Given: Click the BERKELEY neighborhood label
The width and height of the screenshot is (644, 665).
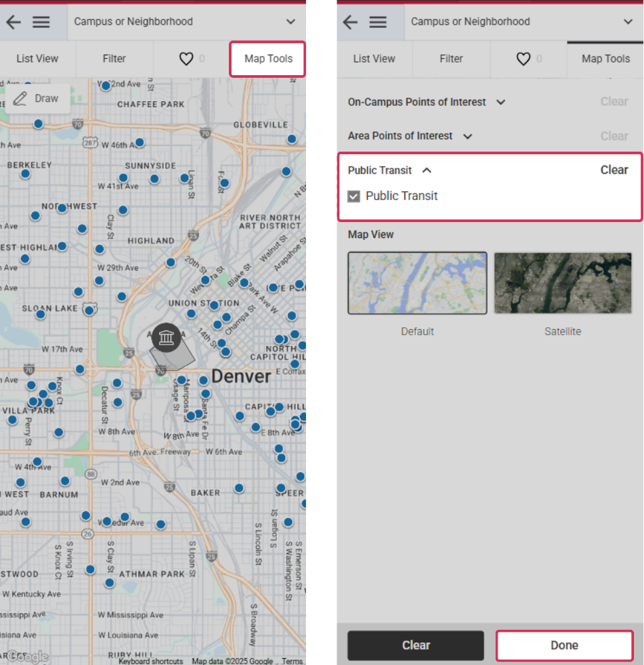Looking at the screenshot, I should click(x=29, y=165).
